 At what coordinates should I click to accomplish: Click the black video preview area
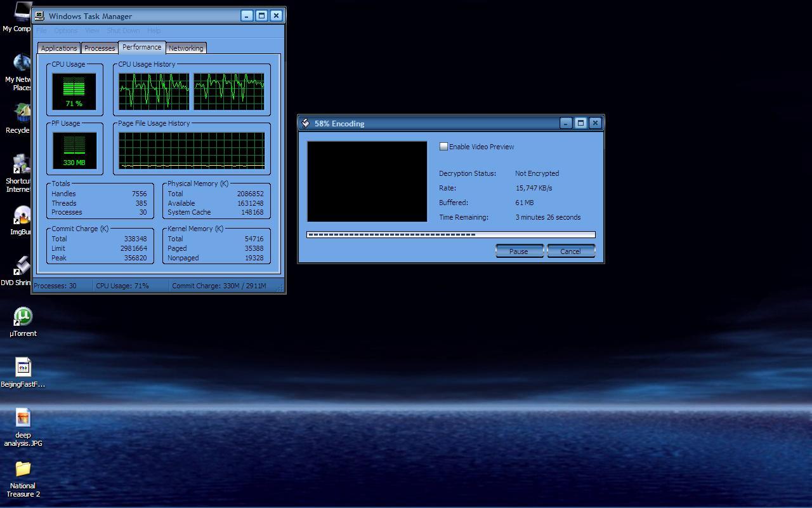(367, 182)
